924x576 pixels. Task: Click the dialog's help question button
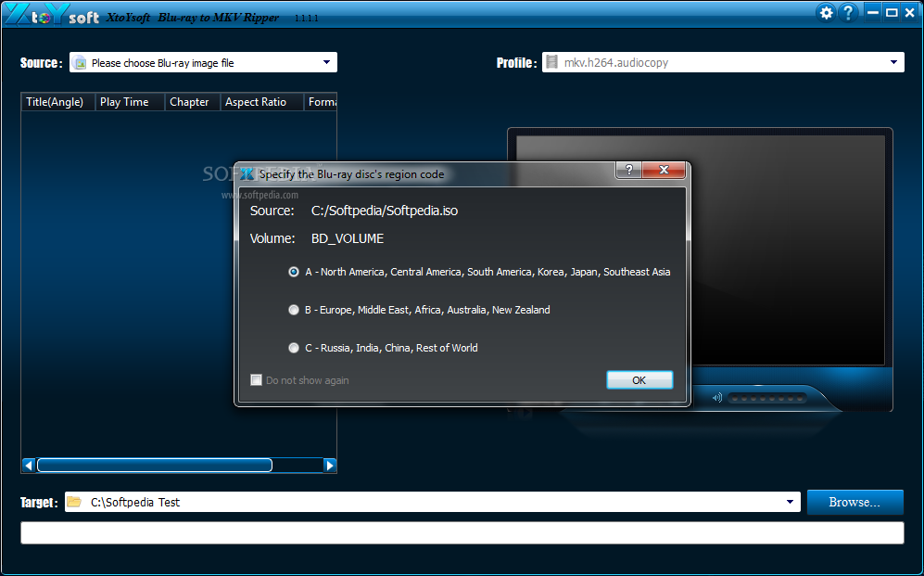(629, 170)
